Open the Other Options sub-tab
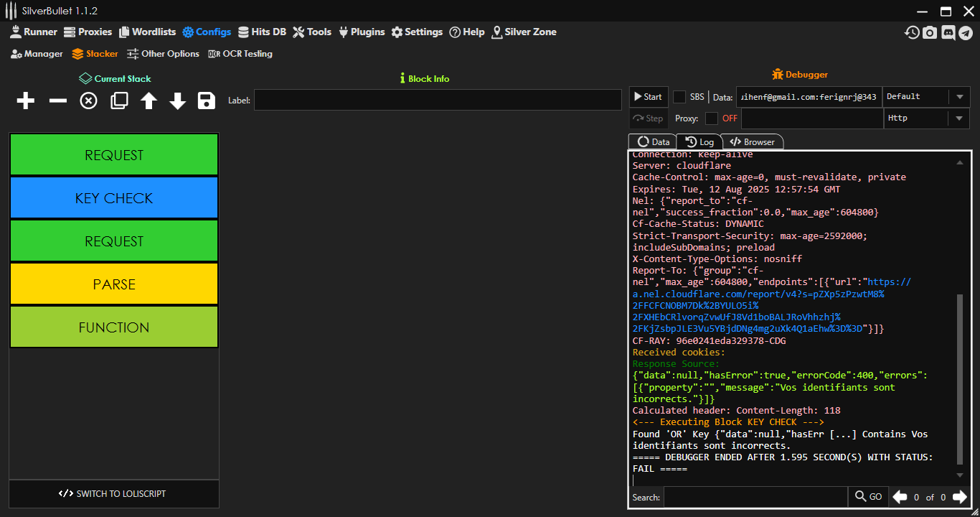Image resolution: width=980 pixels, height=517 pixels. (163, 54)
